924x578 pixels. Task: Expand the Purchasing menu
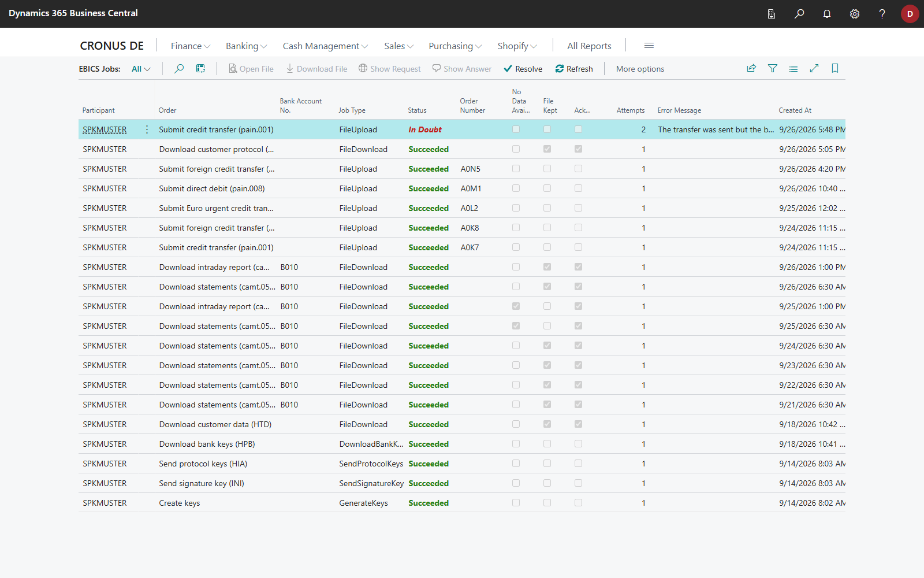(x=455, y=46)
